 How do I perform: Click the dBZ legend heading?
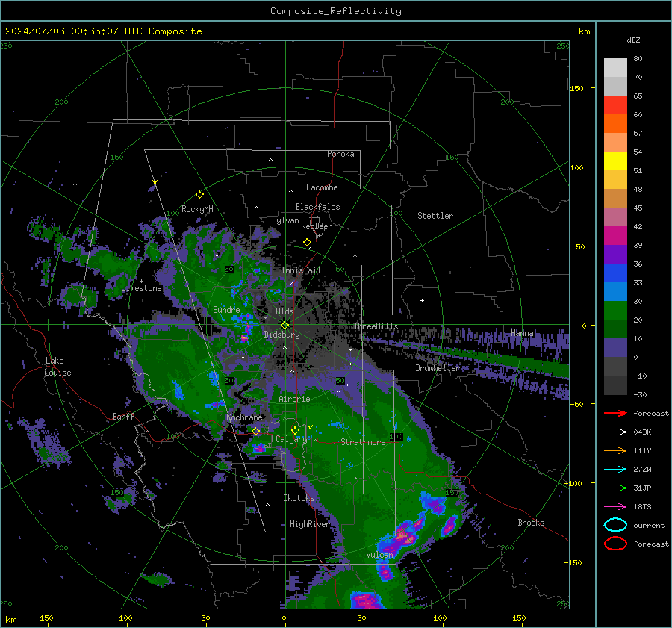(x=633, y=40)
